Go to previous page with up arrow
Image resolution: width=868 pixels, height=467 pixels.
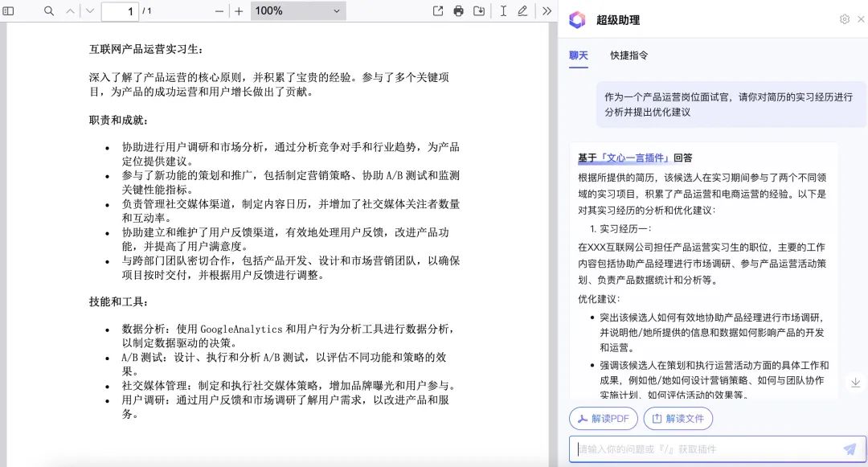pos(70,11)
